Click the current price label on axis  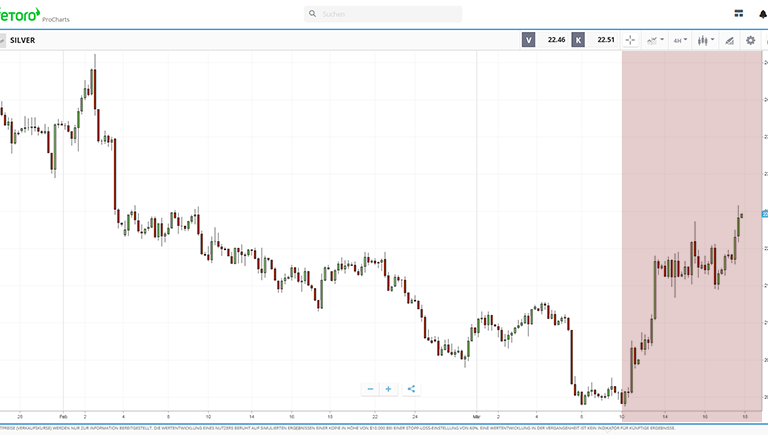pos(765,214)
